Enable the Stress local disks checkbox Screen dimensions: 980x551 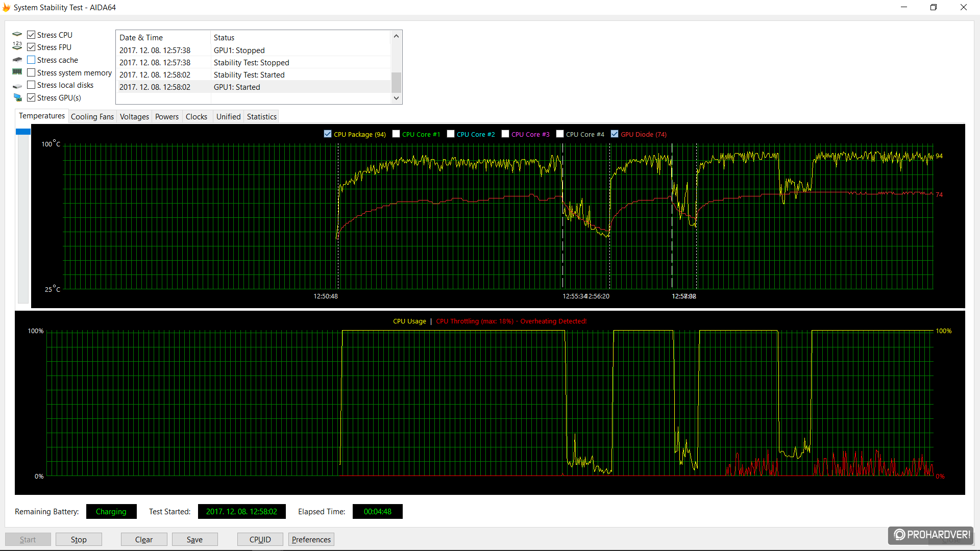click(x=31, y=85)
